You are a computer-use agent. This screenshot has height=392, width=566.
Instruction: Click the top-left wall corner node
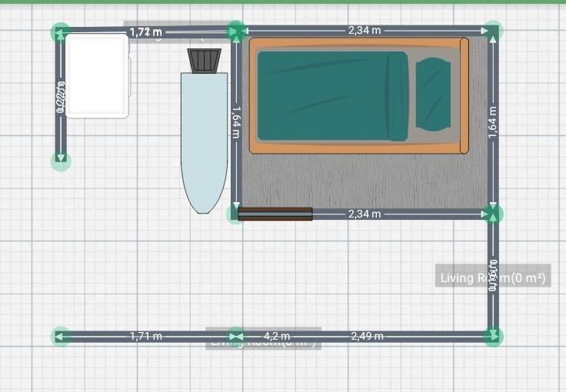61,32
